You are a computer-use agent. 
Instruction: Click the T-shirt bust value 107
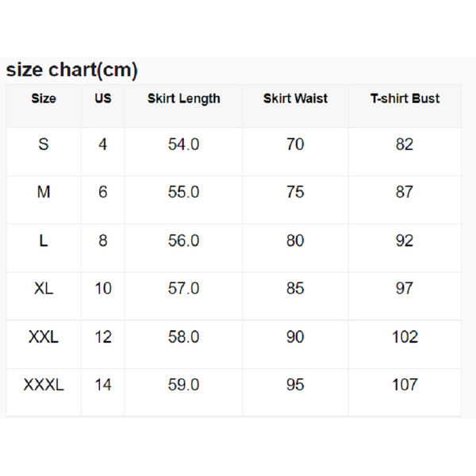[x=405, y=385]
